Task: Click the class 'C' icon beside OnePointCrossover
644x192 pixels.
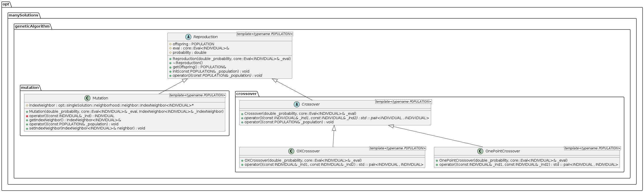Action: point(480,151)
